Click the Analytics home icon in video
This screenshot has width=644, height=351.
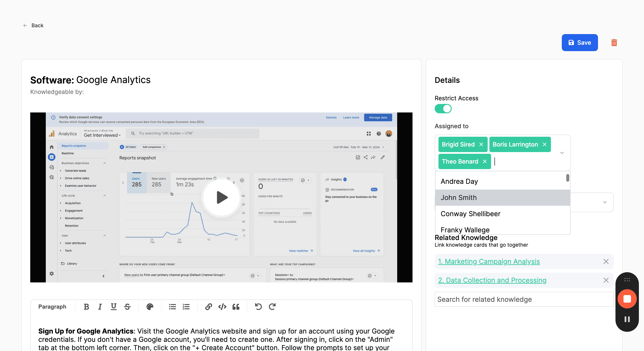pos(52,147)
